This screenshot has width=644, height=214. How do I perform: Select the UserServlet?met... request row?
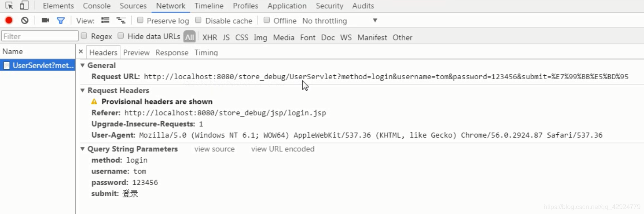coord(38,65)
